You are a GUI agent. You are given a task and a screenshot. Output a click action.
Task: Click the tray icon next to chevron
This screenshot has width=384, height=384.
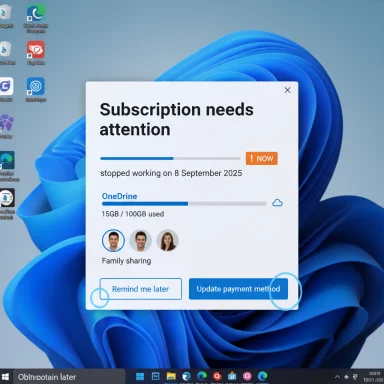click(x=346, y=377)
